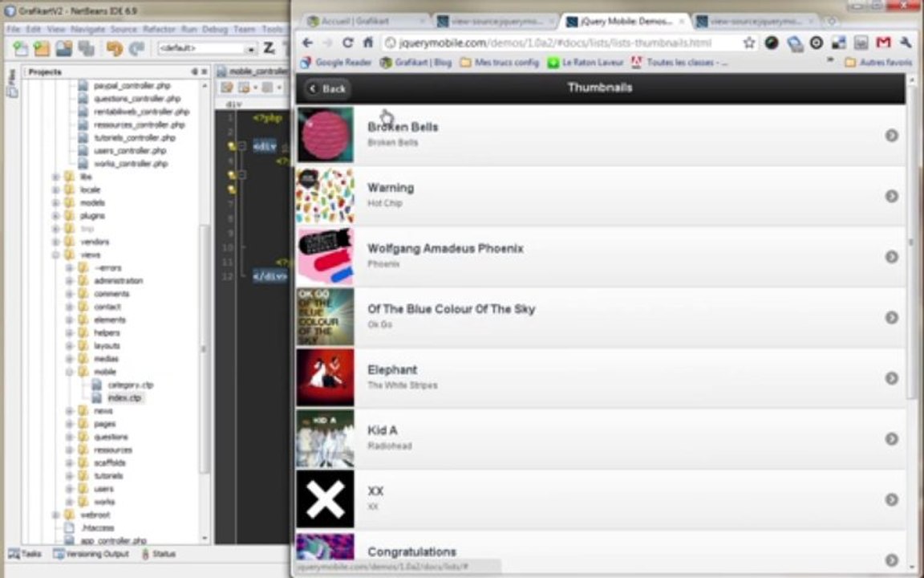
Task: Switch to the jQuery Mobile: Demos browser tab
Action: coord(625,21)
